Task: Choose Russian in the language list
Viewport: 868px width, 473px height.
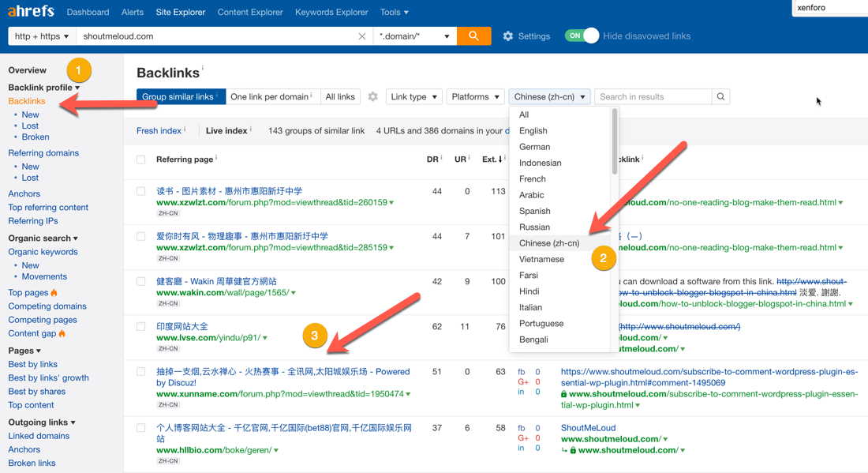Action: coord(534,227)
